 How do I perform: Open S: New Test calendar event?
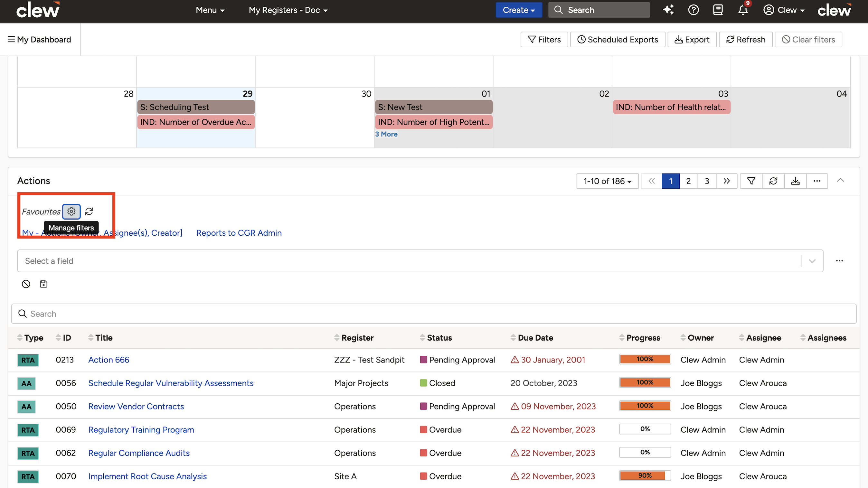point(434,107)
